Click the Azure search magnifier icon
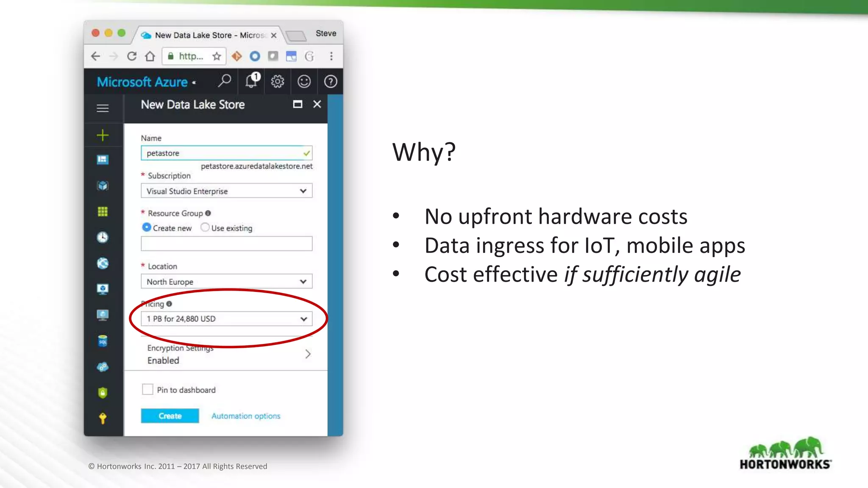868x488 pixels. pyautogui.click(x=225, y=80)
